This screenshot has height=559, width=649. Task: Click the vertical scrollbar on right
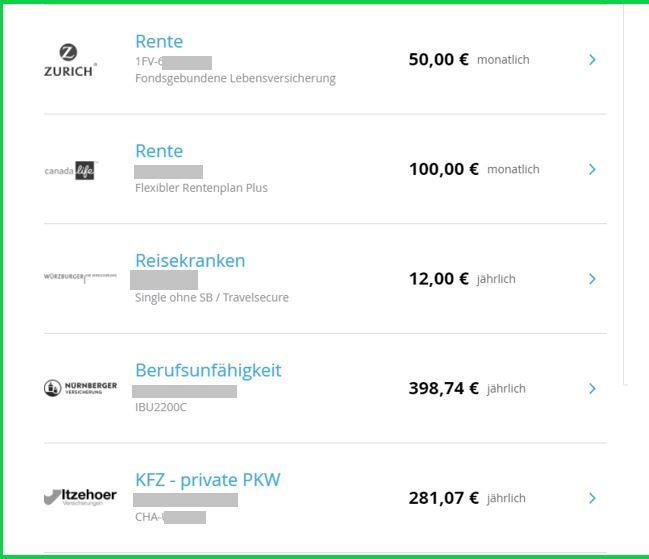[625, 194]
